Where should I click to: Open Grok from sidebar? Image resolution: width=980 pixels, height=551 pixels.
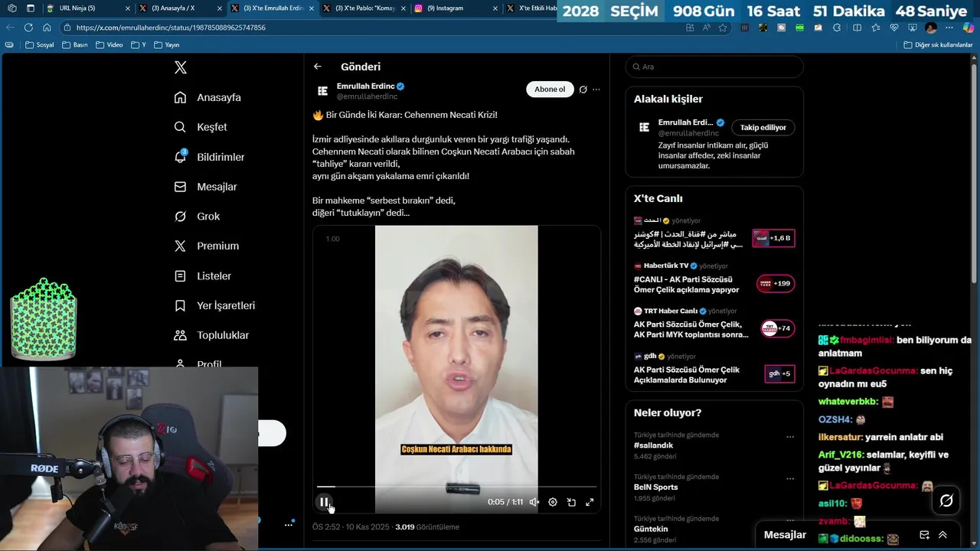[x=197, y=217]
